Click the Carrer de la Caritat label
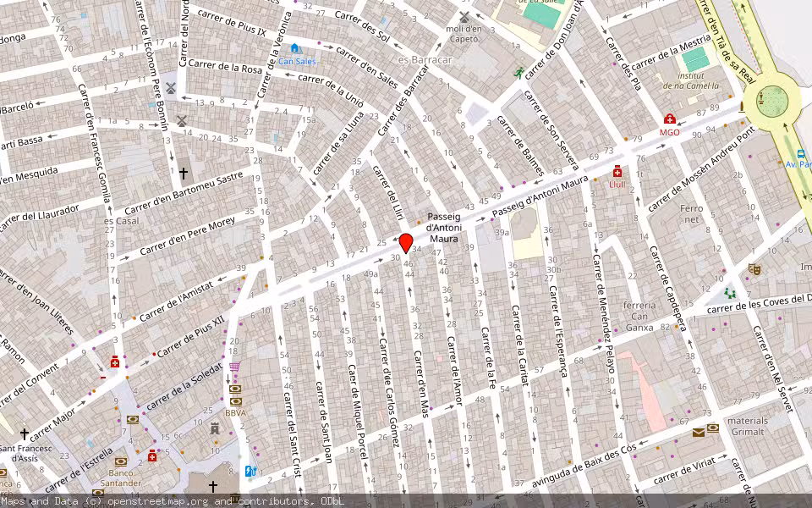 tap(520, 345)
